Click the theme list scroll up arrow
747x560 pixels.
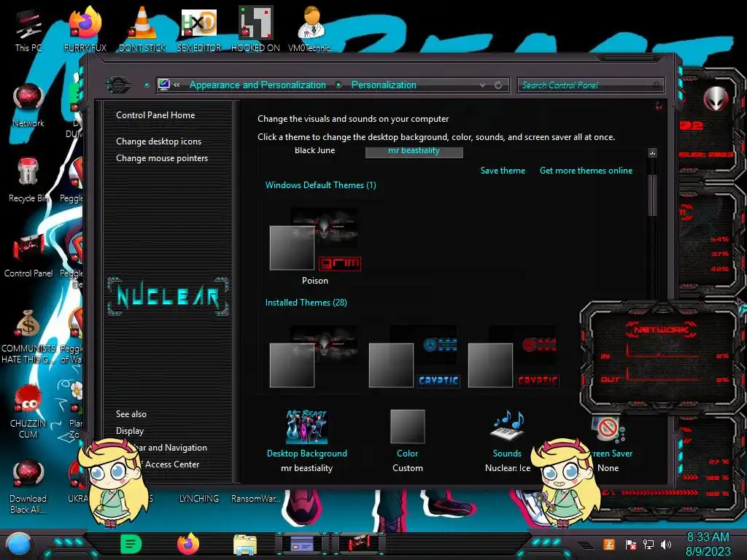point(653,153)
